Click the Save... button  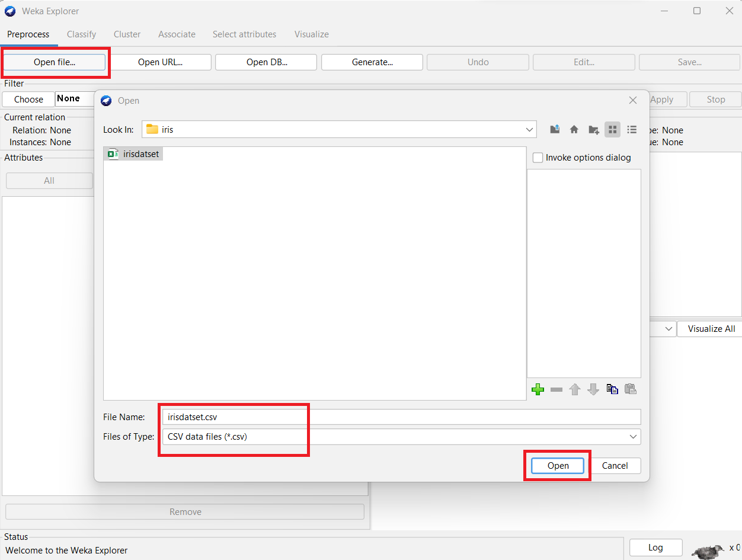(690, 62)
